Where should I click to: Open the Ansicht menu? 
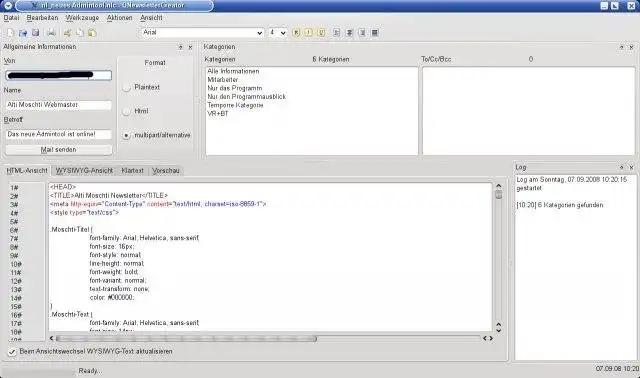(x=151, y=18)
